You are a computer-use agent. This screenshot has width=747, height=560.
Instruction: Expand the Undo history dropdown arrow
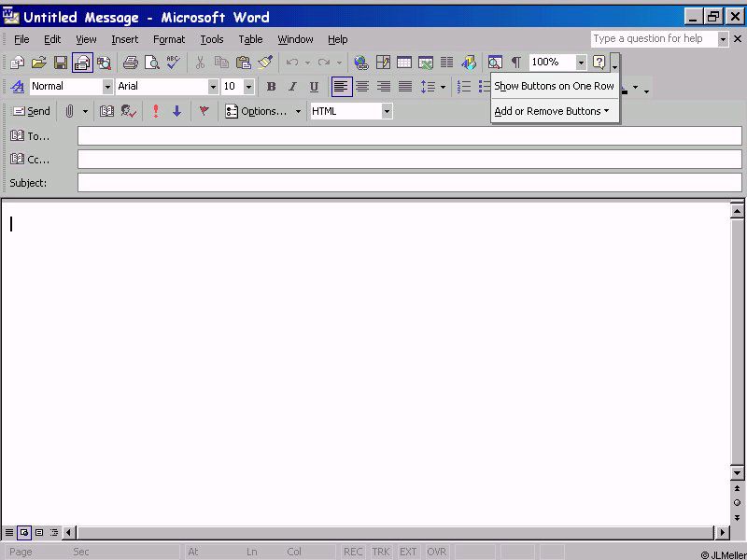(307, 63)
